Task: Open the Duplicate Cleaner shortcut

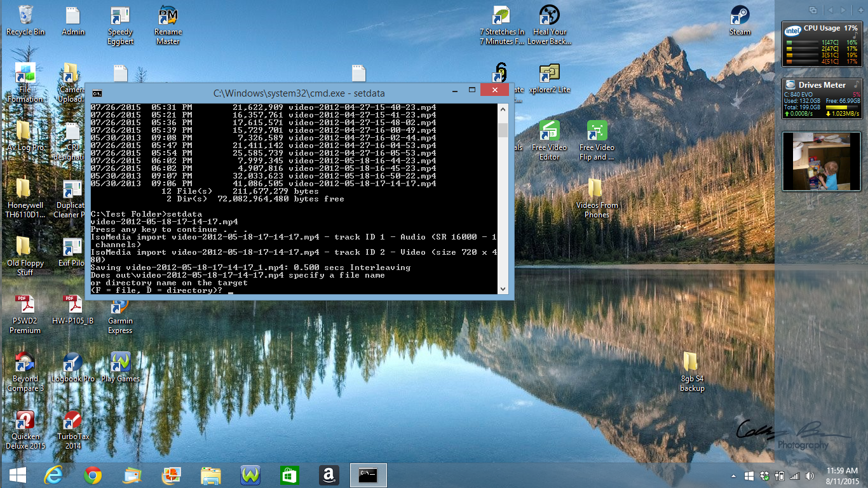Action: [x=72, y=198]
